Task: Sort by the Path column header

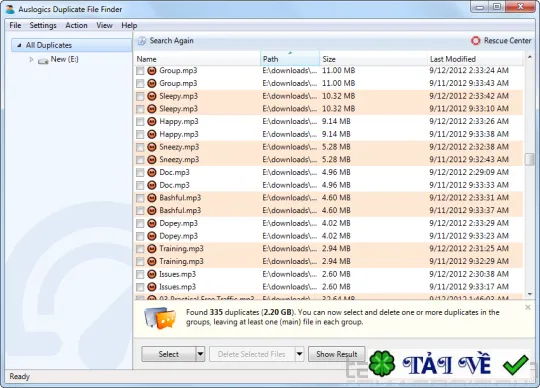Action: point(290,59)
